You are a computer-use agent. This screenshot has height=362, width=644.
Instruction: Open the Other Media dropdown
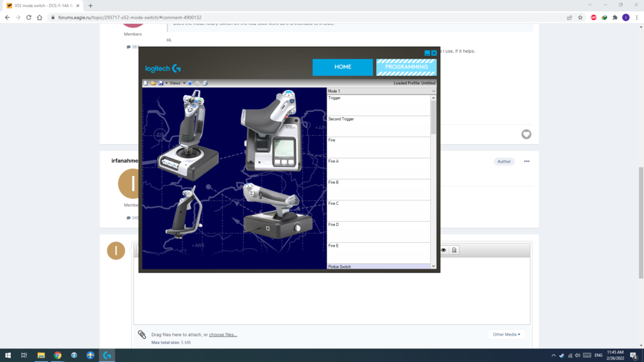click(x=506, y=334)
